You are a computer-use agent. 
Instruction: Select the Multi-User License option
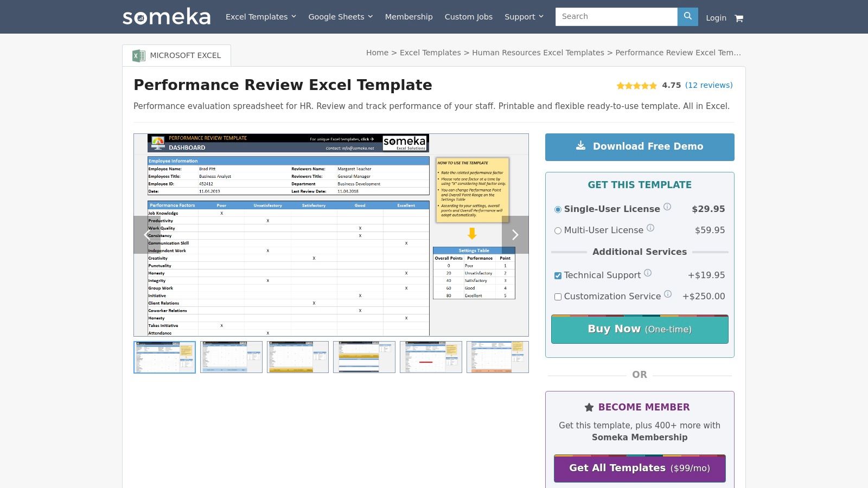point(558,230)
